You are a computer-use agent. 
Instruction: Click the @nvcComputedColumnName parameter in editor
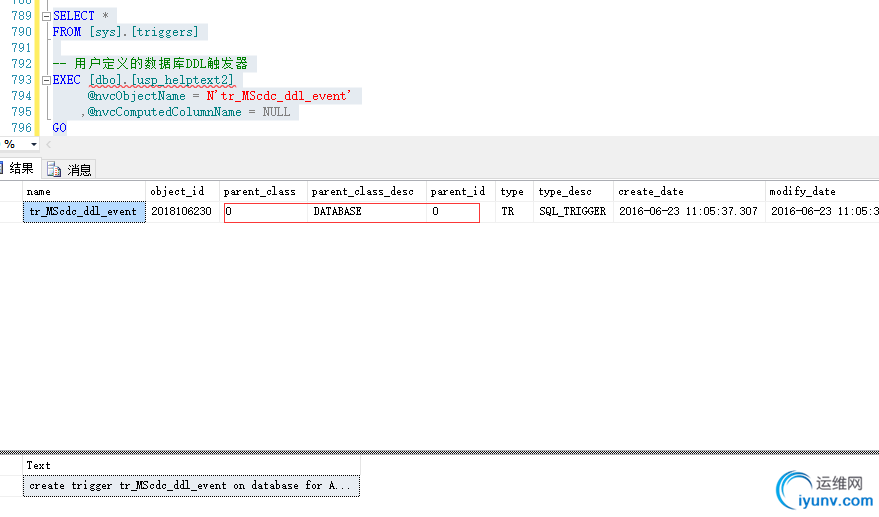[x=164, y=112]
